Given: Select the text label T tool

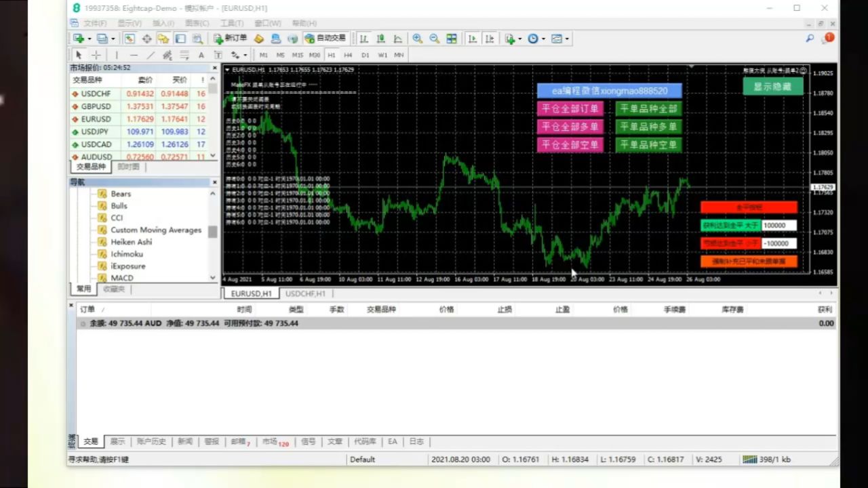Looking at the screenshot, I should click(x=218, y=55).
